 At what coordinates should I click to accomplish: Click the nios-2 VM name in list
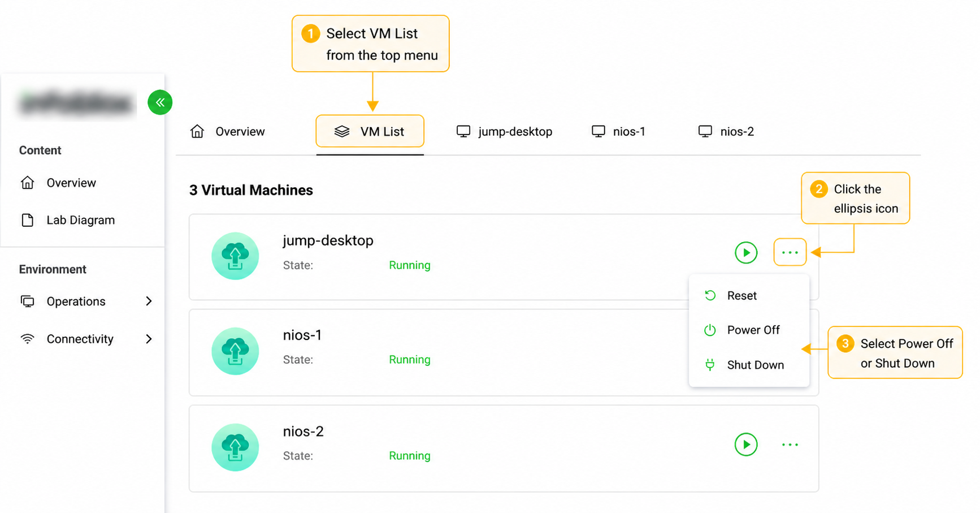click(x=303, y=432)
